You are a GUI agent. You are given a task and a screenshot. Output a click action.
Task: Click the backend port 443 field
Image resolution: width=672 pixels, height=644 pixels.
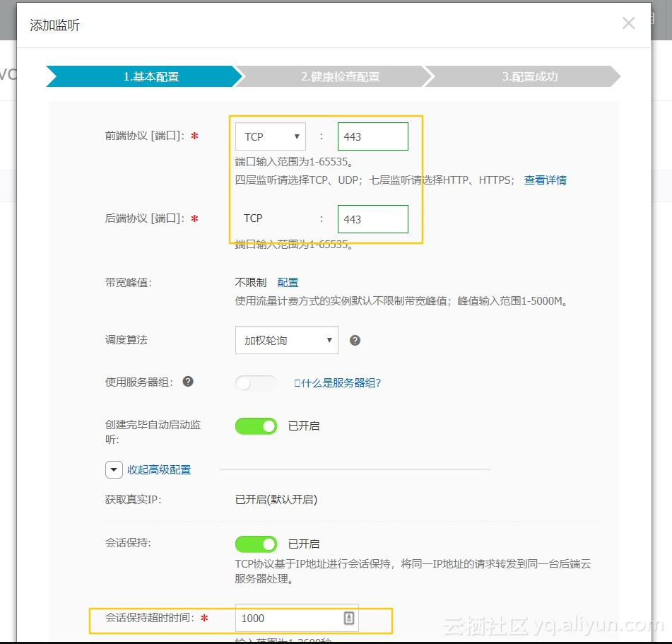click(x=373, y=219)
